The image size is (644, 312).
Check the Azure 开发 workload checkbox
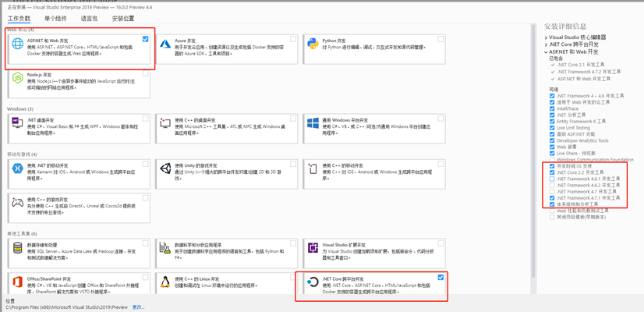coord(293,39)
